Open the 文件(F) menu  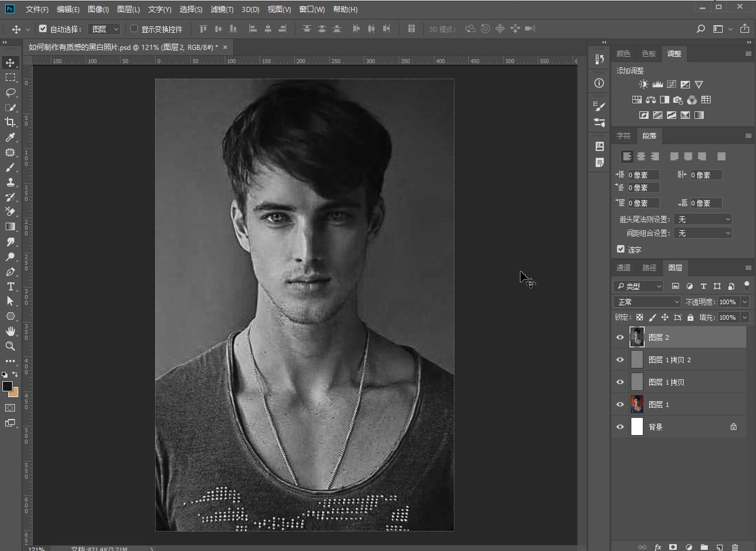(x=37, y=9)
